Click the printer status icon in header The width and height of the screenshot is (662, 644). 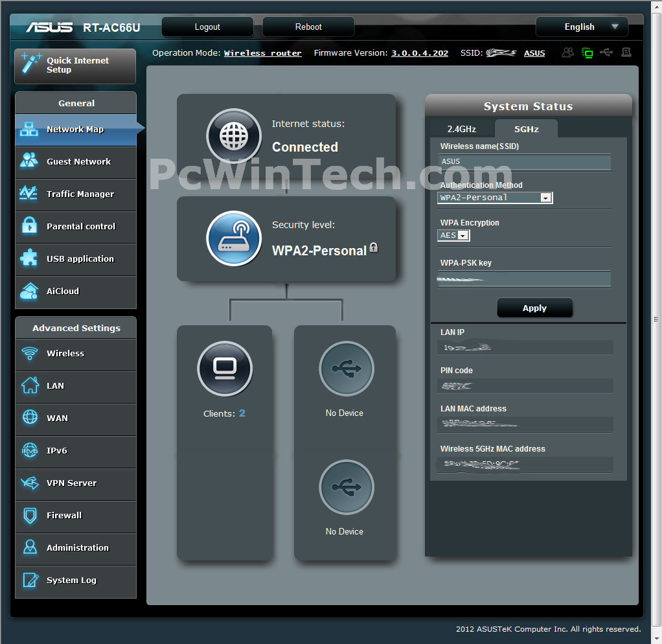pos(626,52)
